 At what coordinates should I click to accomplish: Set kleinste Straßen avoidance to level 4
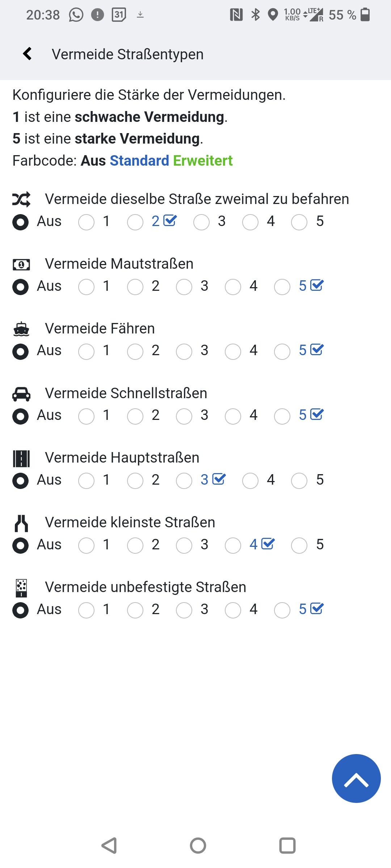point(233,545)
